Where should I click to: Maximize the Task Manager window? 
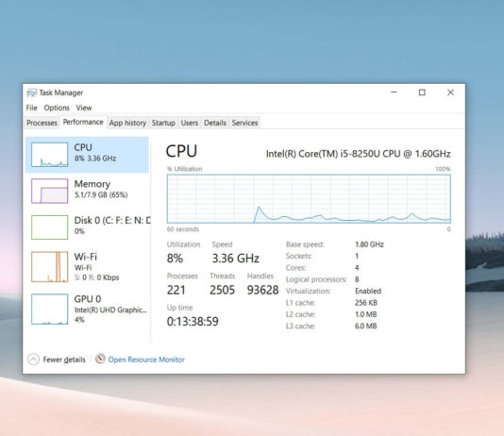422,92
